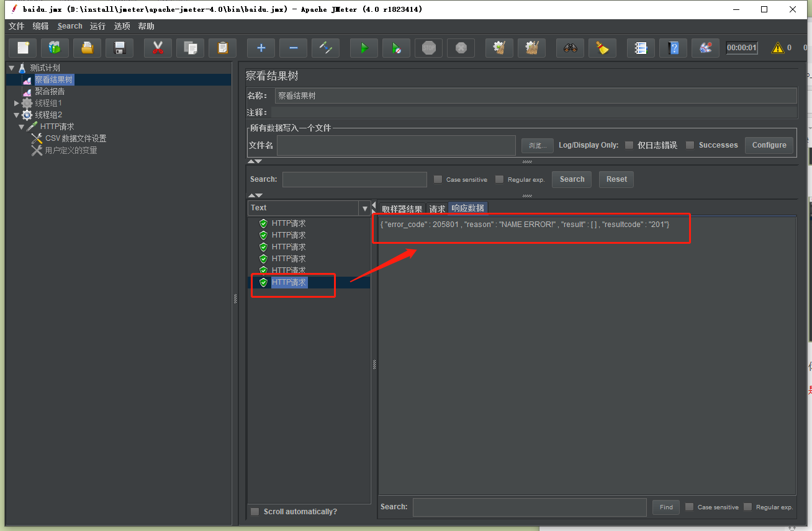Click the Open file folder icon

[x=88, y=48]
